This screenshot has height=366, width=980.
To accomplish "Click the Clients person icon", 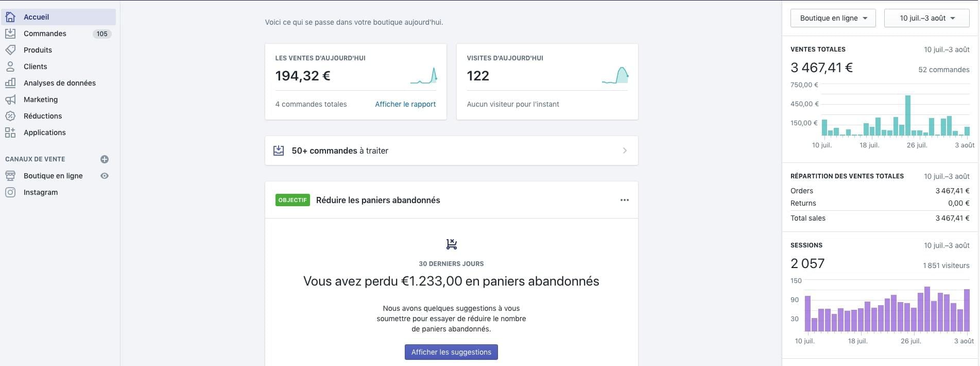I will [x=10, y=66].
